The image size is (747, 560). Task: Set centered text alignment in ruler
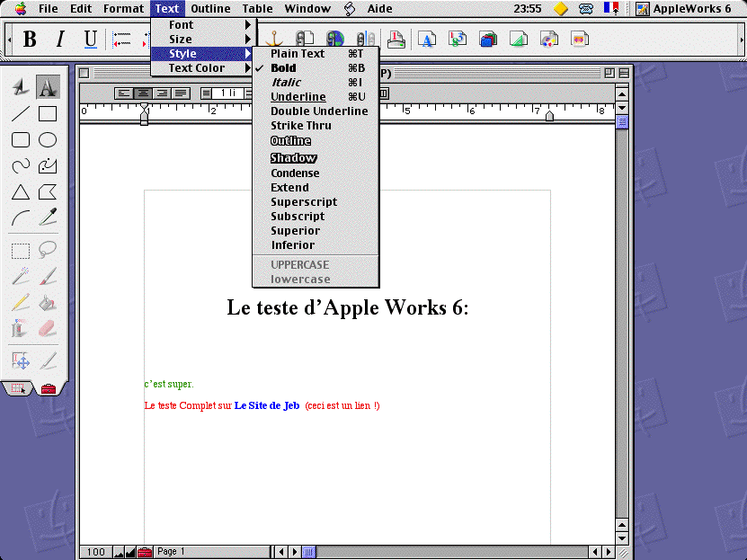click(142, 93)
